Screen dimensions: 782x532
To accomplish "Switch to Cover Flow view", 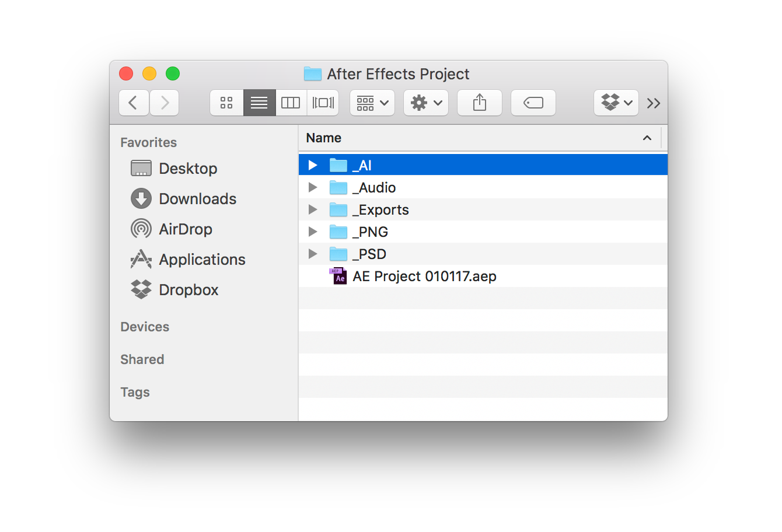I will click(x=323, y=103).
